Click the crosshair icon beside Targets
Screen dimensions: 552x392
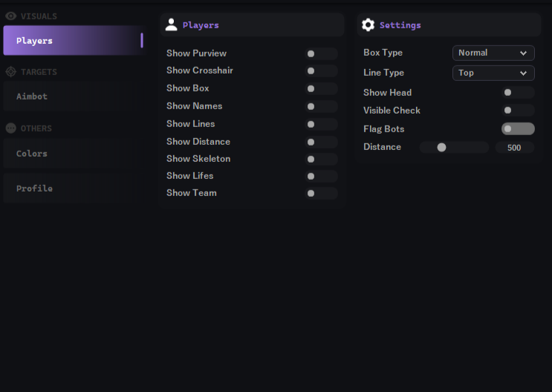click(x=10, y=72)
